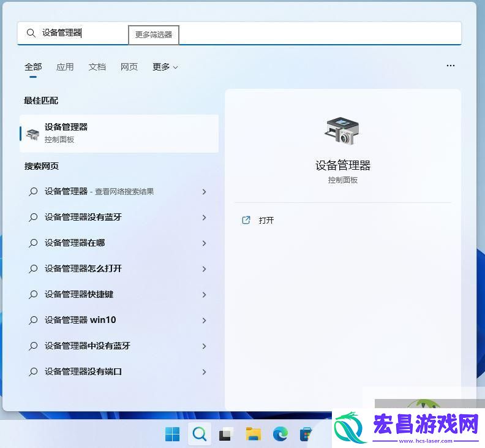Switch to the 全部 tab
The width and height of the screenshot is (485, 448).
pyautogui.click(x=33, y=67)
